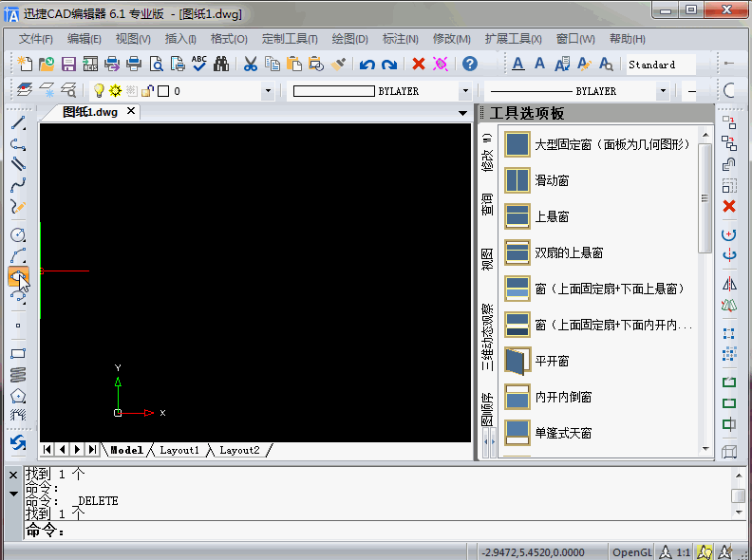Viewport: 752px width, 560px height.
Task: Save the drawing with the floppy icon
Action: click(x=68, y=64)
